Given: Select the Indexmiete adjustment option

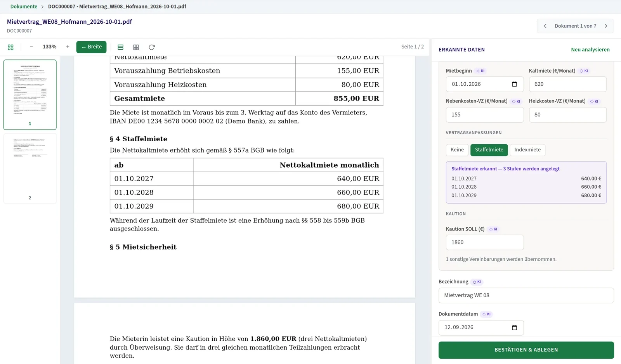Looking at the screenshot, I should [527, 150].
